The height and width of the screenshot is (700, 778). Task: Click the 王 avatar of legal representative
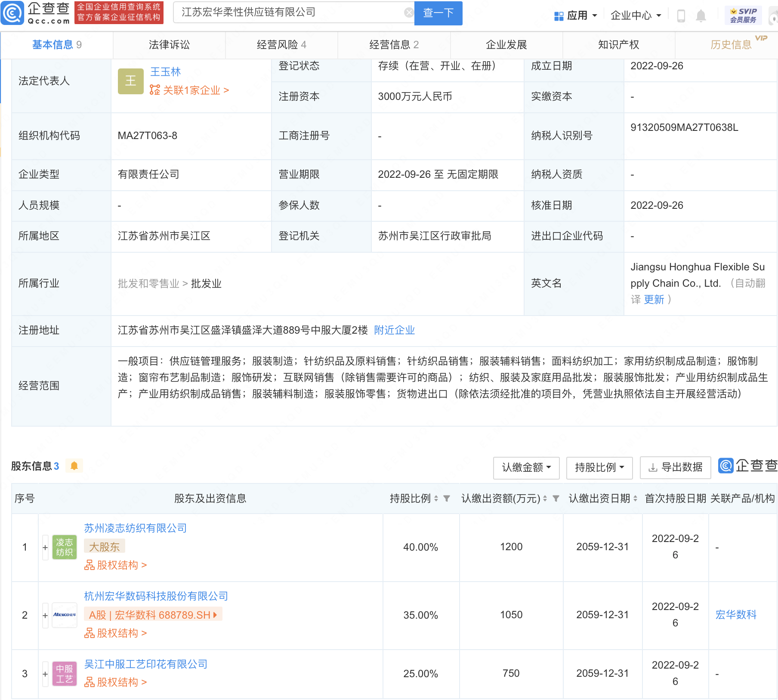130,81
